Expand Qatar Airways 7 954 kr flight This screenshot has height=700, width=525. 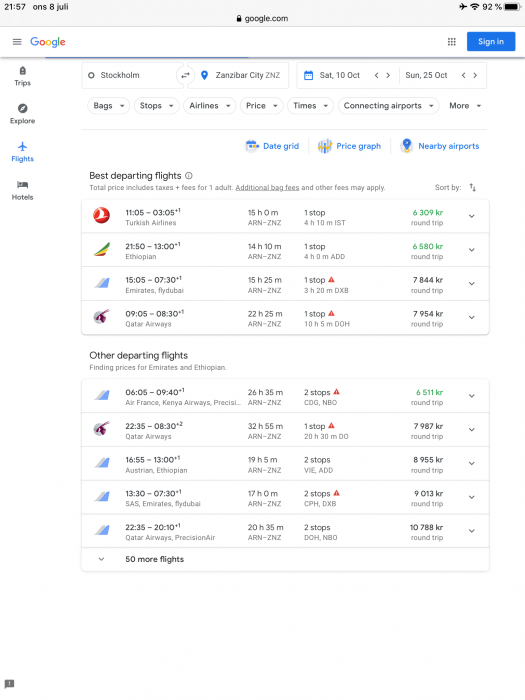(471, 317)
